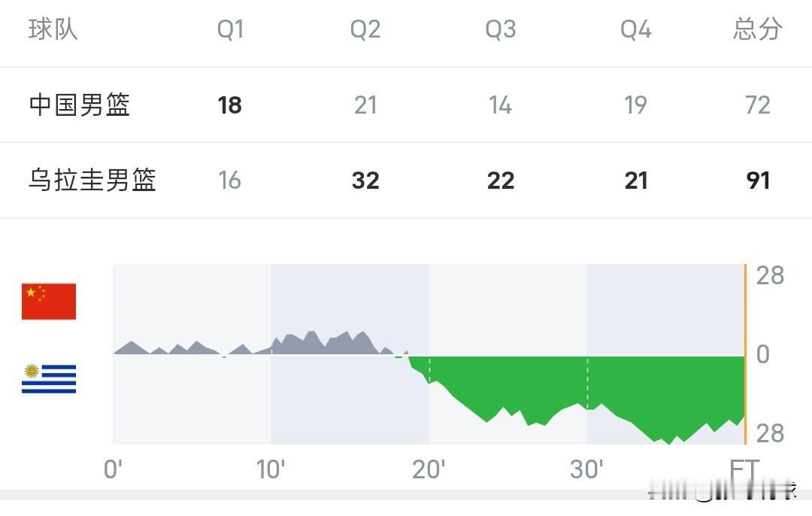Click China's Q1 score 18
The height and width of the screenshot is (516, 812).
click(229, 105)
